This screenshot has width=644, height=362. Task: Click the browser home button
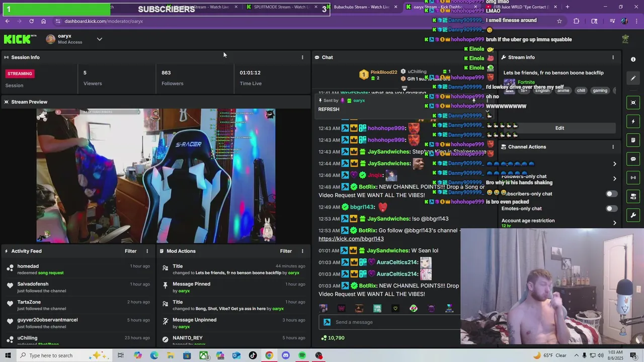(43, 21)
